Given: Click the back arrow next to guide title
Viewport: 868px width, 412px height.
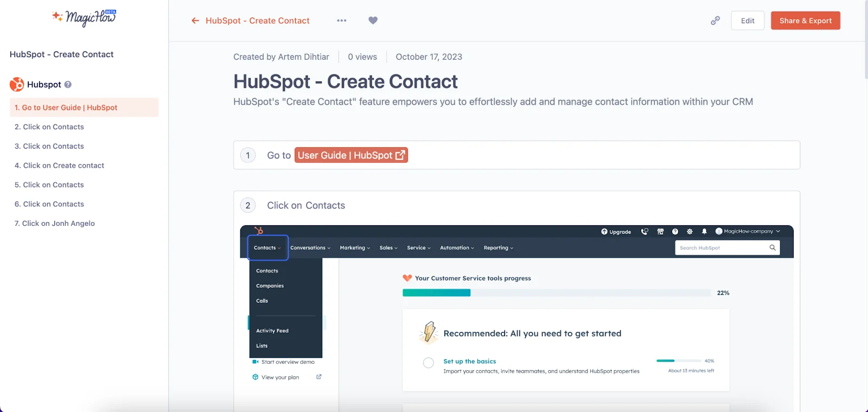Looking at the screenshot, I should pyautogui.click(x=195, y=21).
